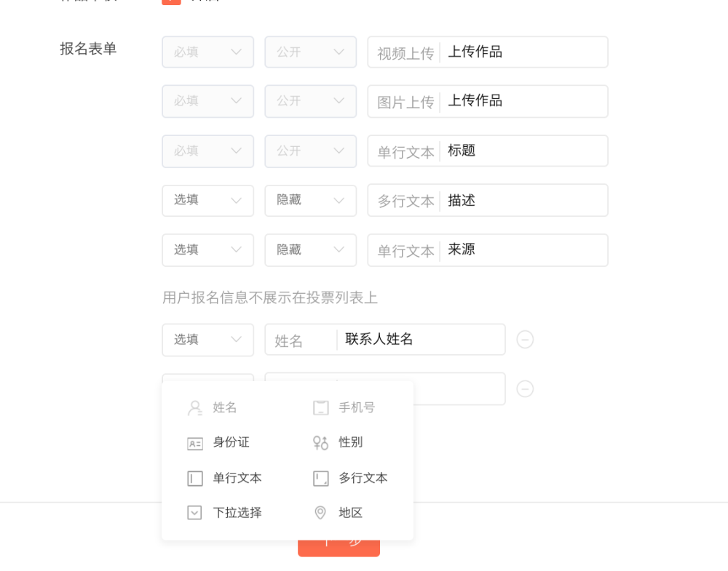728x571 pixels.
Task: Click the dropdown-select icon beside 下拉选择
Action: tap(194, 513)
